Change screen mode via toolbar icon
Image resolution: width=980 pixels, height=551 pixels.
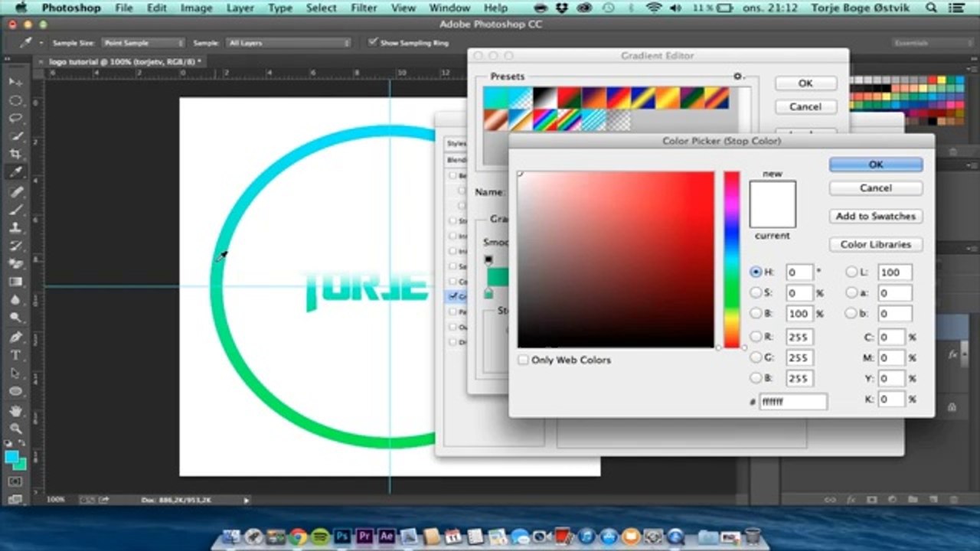point(15,499)
